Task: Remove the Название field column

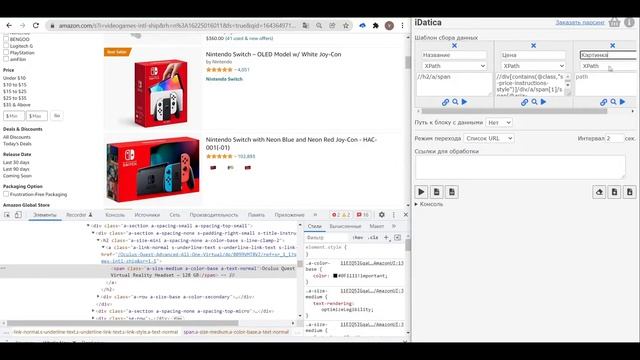Action: click(454, 46)
